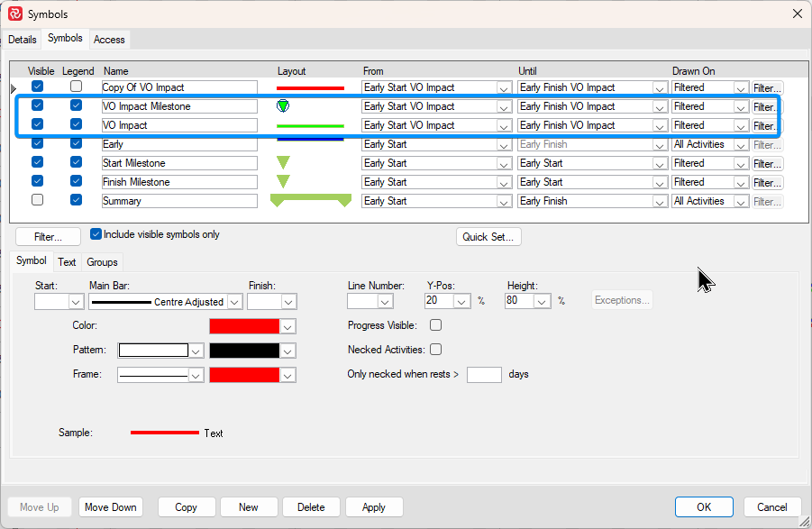The height and width of the screenshot is (529, 812).
Task: Click the VO Impact Milestone layout symbol
Action: click(283, 106)
